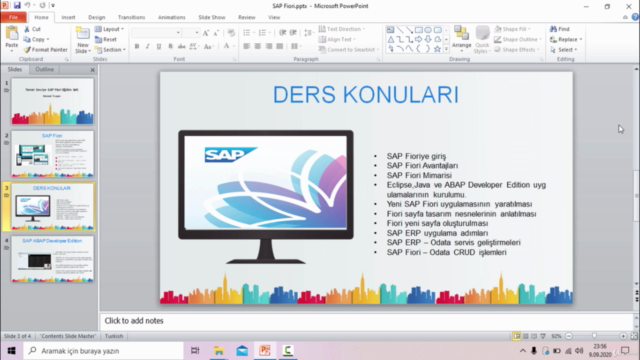Toggle Underline formatting
The height and width of the screenshot is (360, 640).
[x=159, y=47]
